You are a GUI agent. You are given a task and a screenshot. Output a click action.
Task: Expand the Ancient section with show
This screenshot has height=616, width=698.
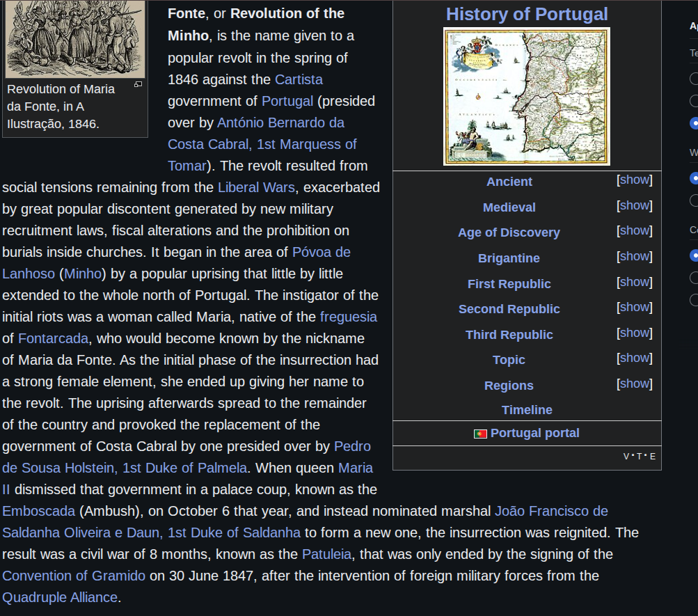(x=635, y=180)
